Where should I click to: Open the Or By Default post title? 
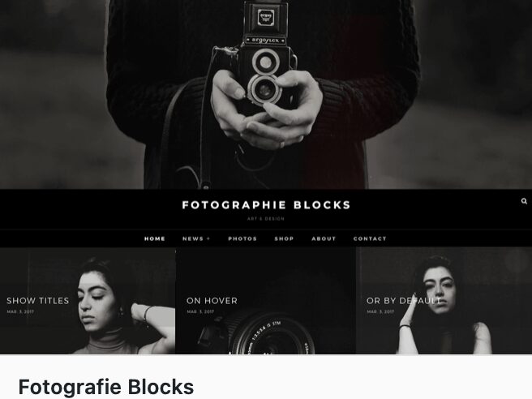pos(404,301)
